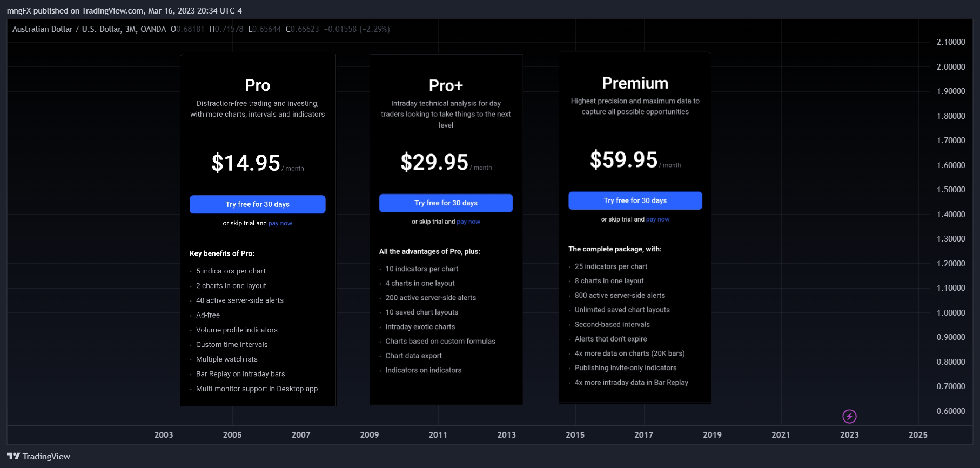The width and height of the screenshot is (980, 468).
Task: Click 'Alerts that don't expire' feature
Action: (x=611, y=339)
